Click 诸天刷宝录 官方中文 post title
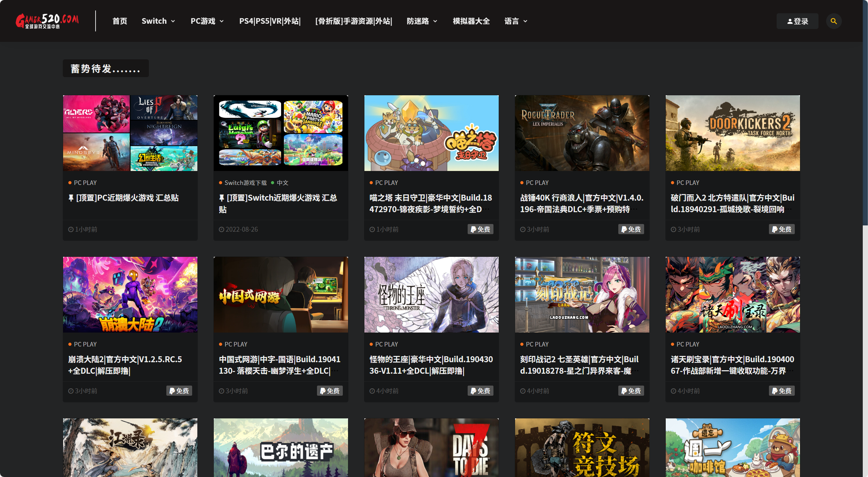 pos(732,365)
